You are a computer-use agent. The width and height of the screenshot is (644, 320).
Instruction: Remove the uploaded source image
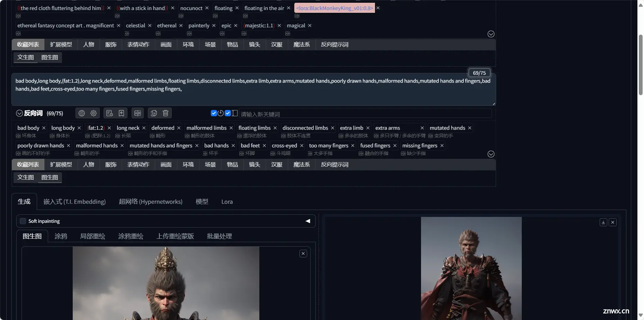(303, 254)
